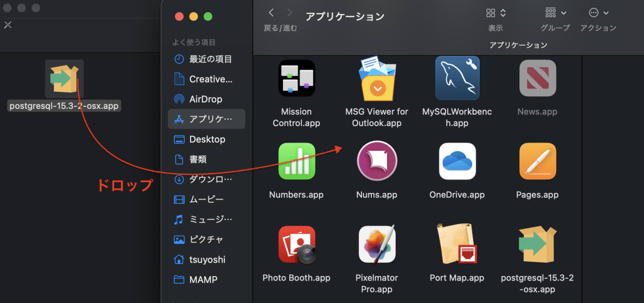Select the Numbers.app icon

click(296, 161)
